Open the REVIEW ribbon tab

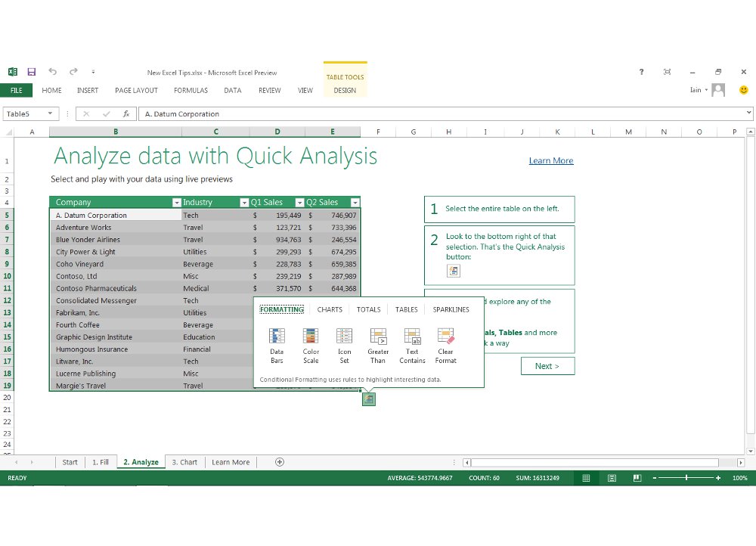[x=270, y=90]
